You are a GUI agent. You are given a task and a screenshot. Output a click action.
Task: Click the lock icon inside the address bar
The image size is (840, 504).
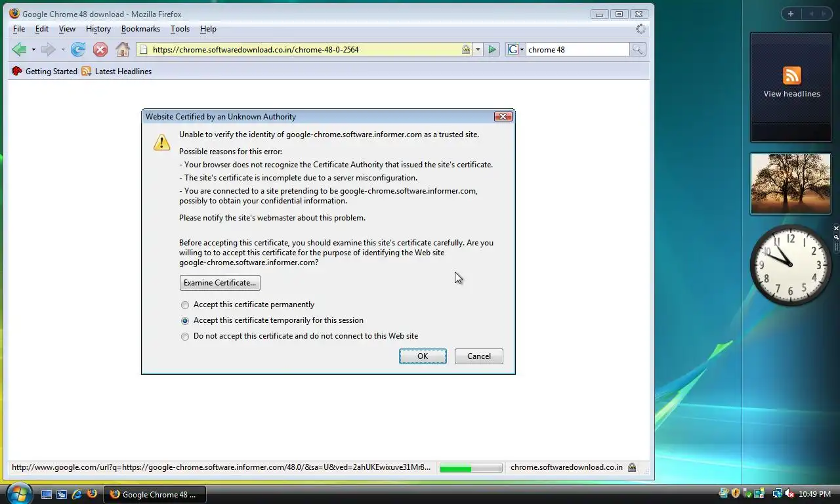click(466, 49)
